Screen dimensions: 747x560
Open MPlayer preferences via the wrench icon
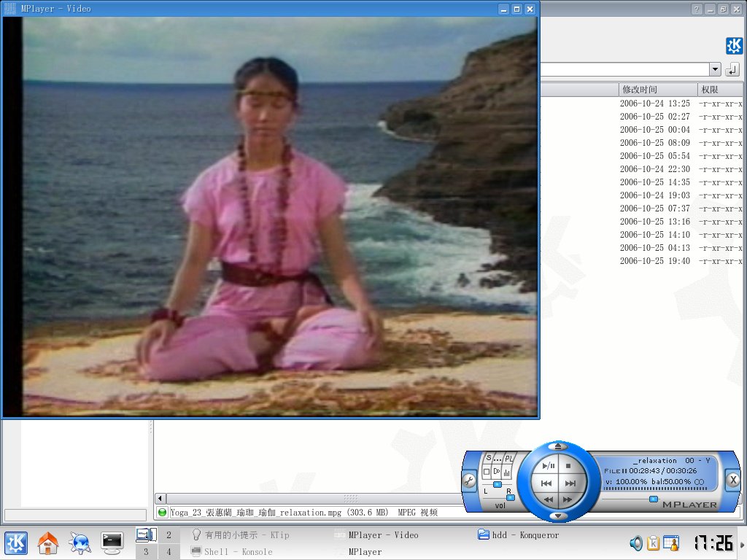[469, 481]
